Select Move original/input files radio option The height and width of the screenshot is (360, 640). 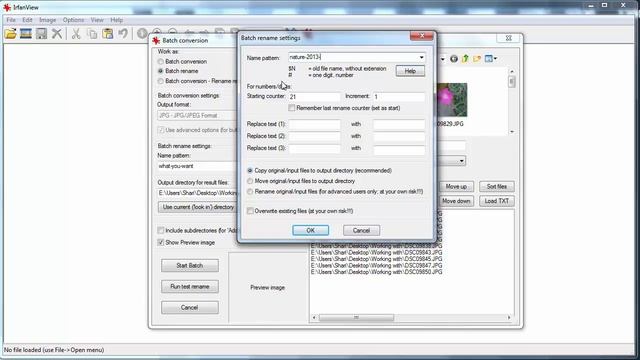tap(250, 181)
